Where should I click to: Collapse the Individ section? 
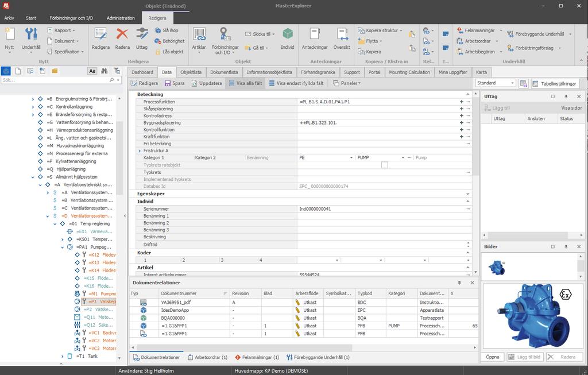click(x=467, y=202)
